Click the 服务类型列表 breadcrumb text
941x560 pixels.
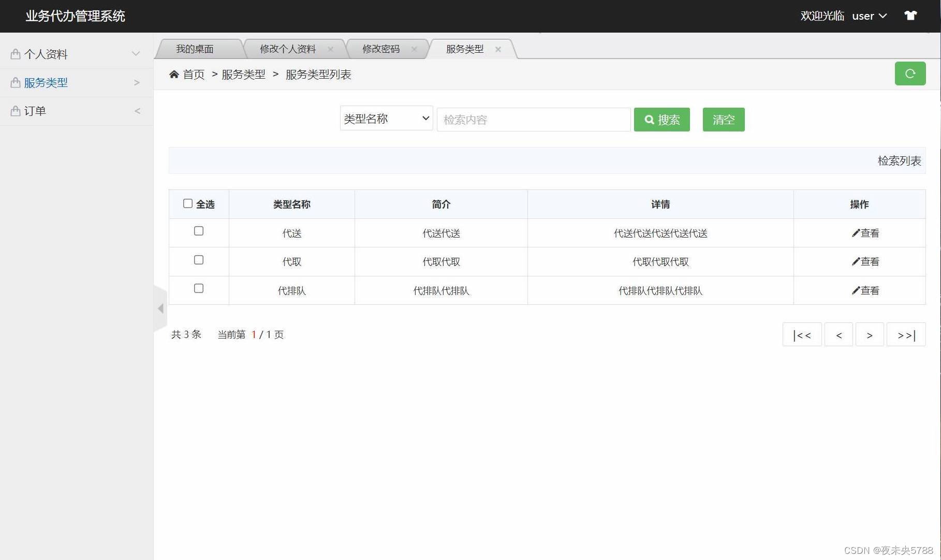click(x=318, y=75)
